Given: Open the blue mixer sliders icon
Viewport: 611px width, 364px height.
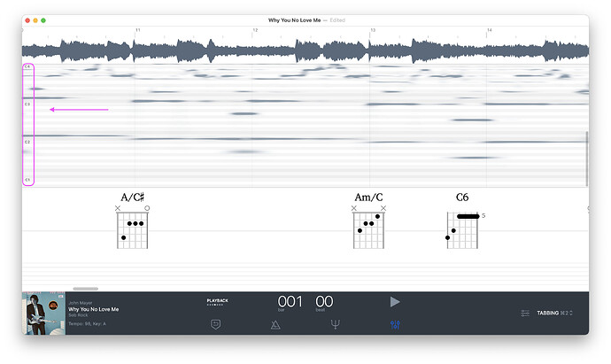Looking at the screenshot, I should tap(395, 325).
